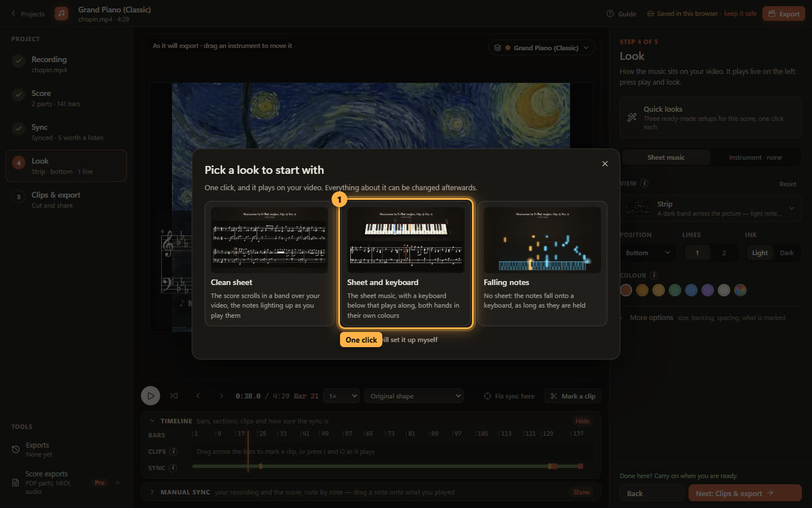Expand the Manual sync section
Image resolution: width=812 pixels, height=508 pixels.
coord(152,492)
